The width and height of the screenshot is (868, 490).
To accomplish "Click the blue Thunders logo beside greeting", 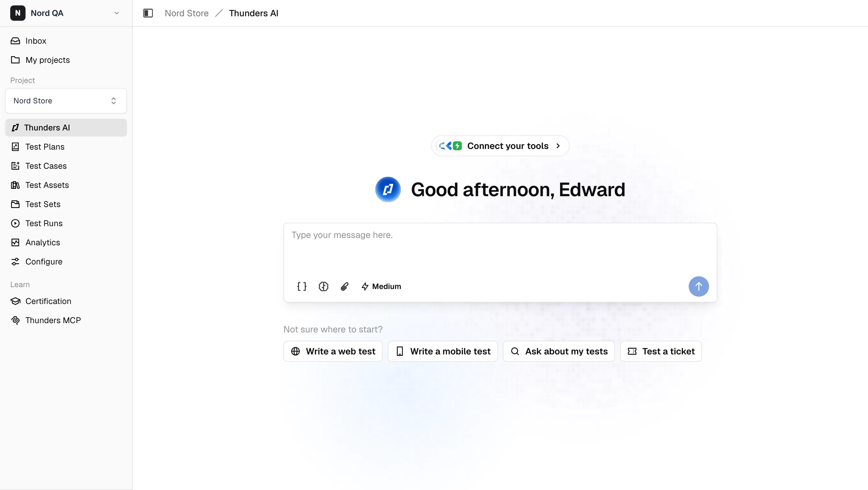I will pos(388,189).
